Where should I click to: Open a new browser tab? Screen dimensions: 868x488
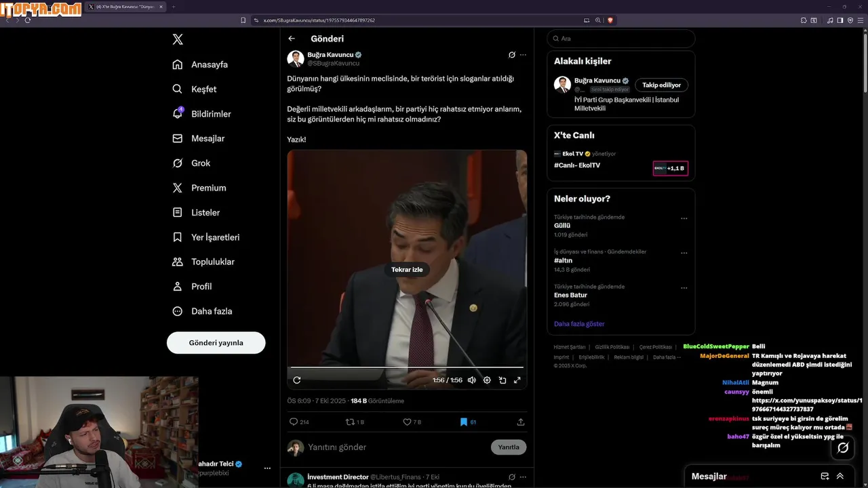pyautogui.click(x=173, y=7)
